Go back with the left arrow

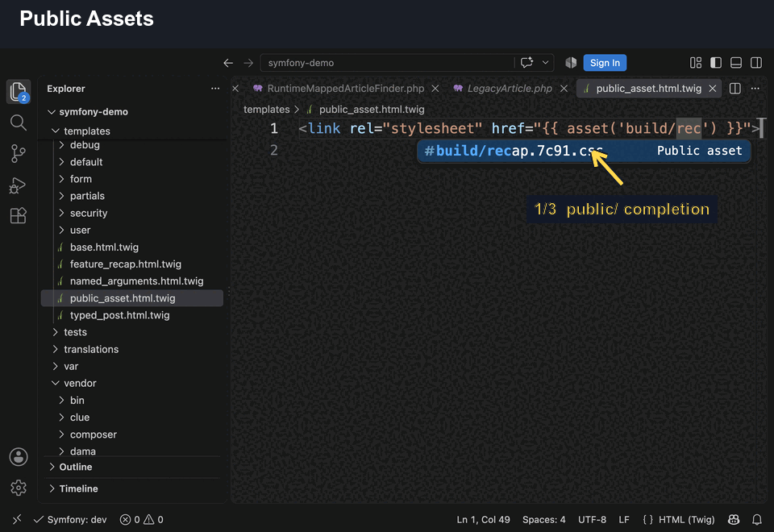pyautogui.click(x=228, y=63)
